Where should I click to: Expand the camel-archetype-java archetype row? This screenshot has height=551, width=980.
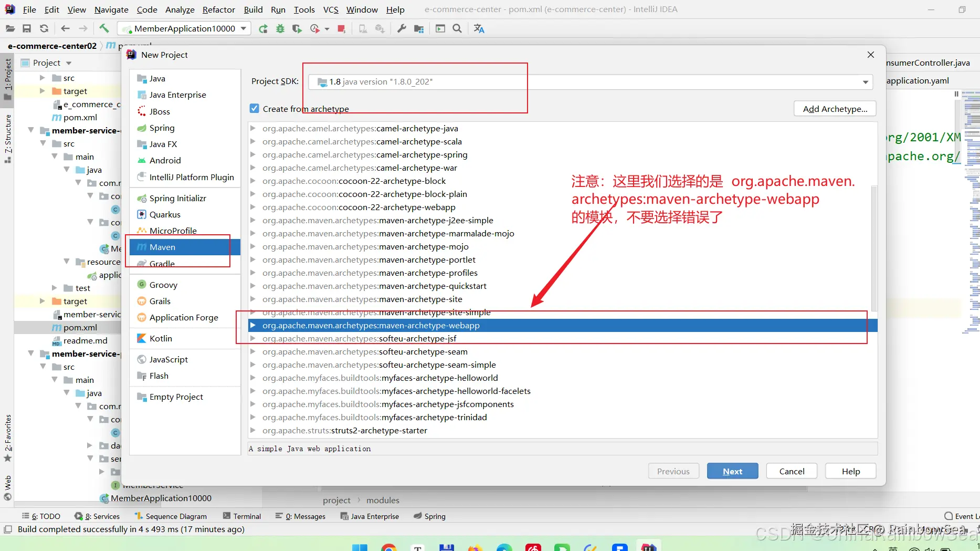pyautogui.click(x=252, y=128)
